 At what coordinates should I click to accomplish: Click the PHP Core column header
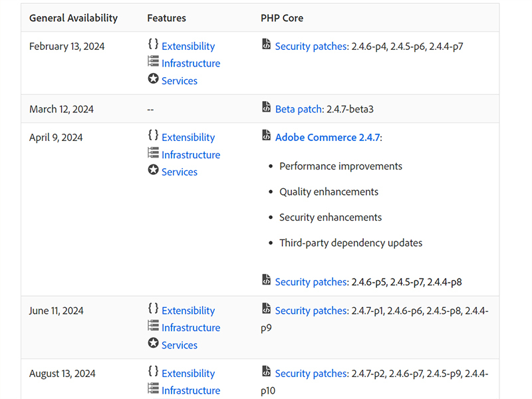[x=282, y=18]
